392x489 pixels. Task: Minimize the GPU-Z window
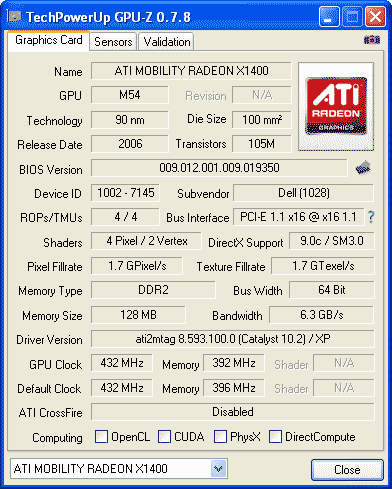(329, 16)
